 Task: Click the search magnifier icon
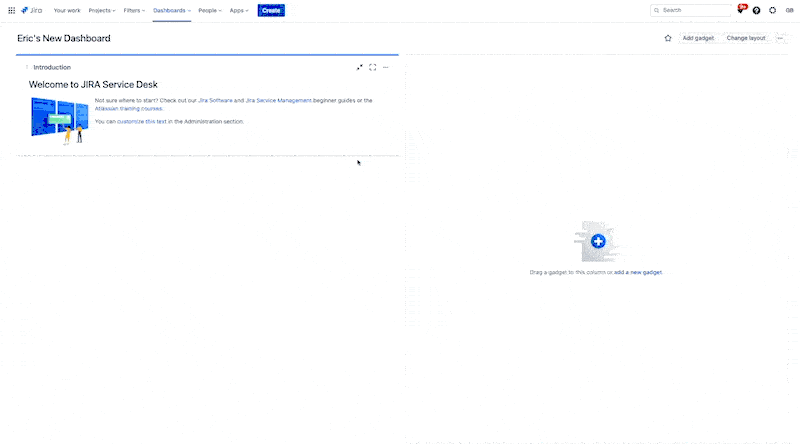(x=657, y=10)
